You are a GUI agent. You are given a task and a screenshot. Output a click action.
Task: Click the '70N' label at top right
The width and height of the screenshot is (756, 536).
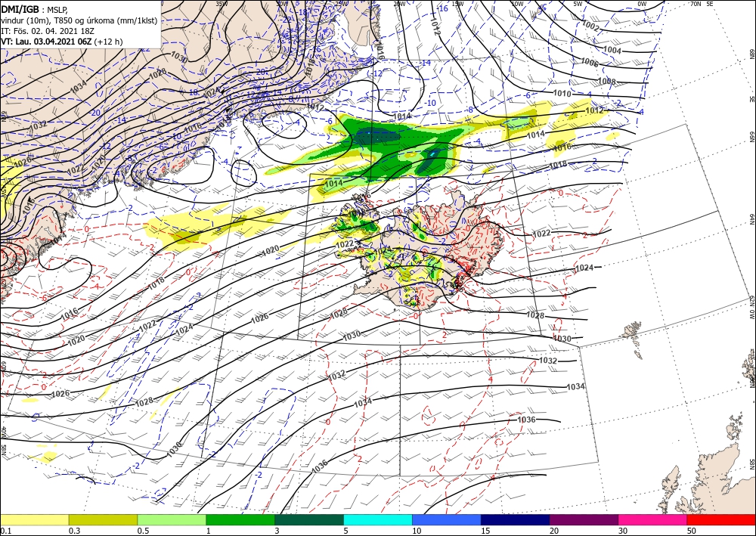pyautogui.click(x=696, y=3)
